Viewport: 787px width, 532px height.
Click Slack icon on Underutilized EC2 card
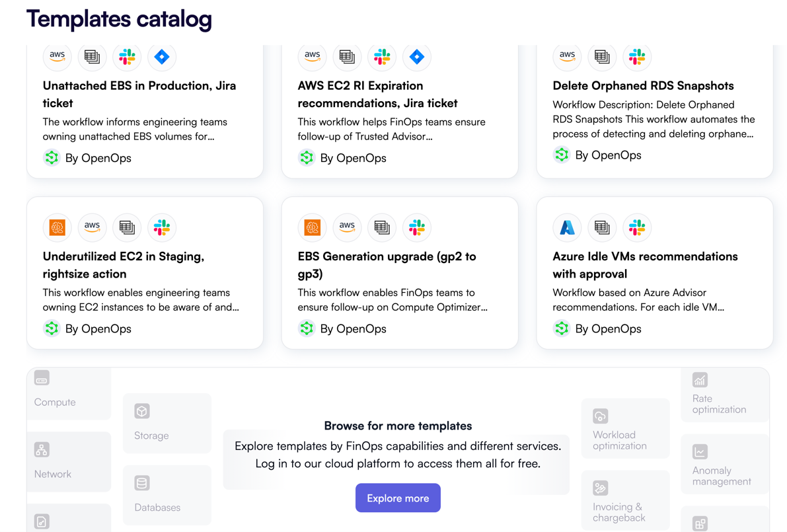[162, 227]
